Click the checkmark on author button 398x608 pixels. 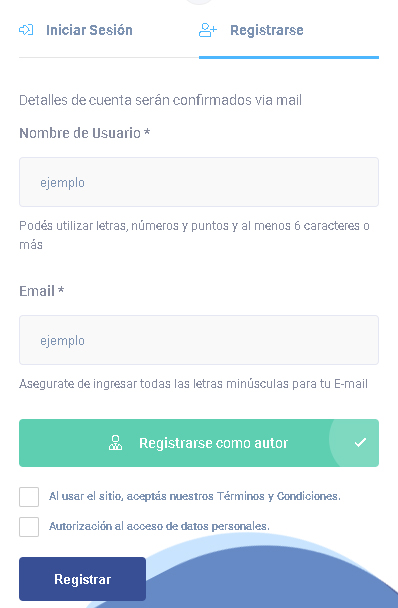(360, 442)
